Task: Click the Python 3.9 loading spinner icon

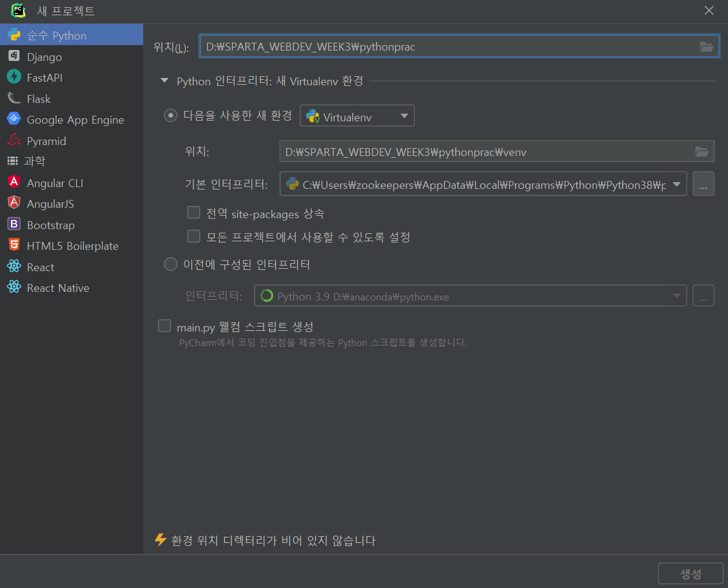Action: click(x=266, y=296)
